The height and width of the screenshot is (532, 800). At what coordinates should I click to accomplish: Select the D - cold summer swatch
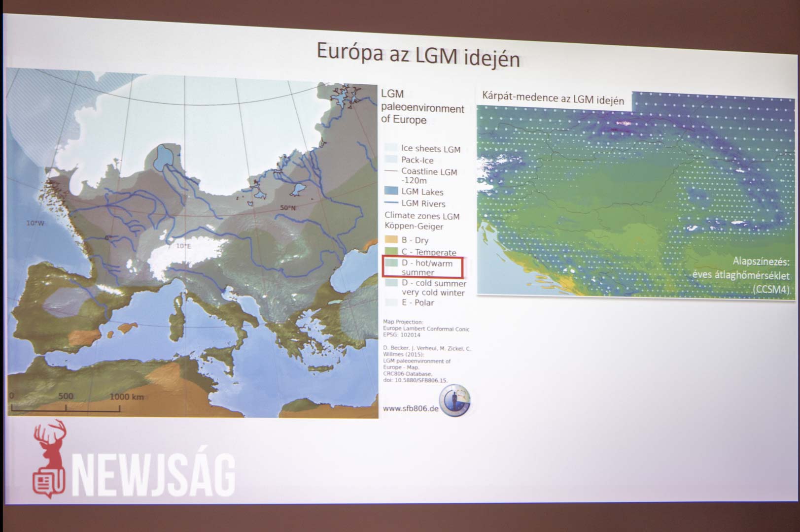click(391, 283)
